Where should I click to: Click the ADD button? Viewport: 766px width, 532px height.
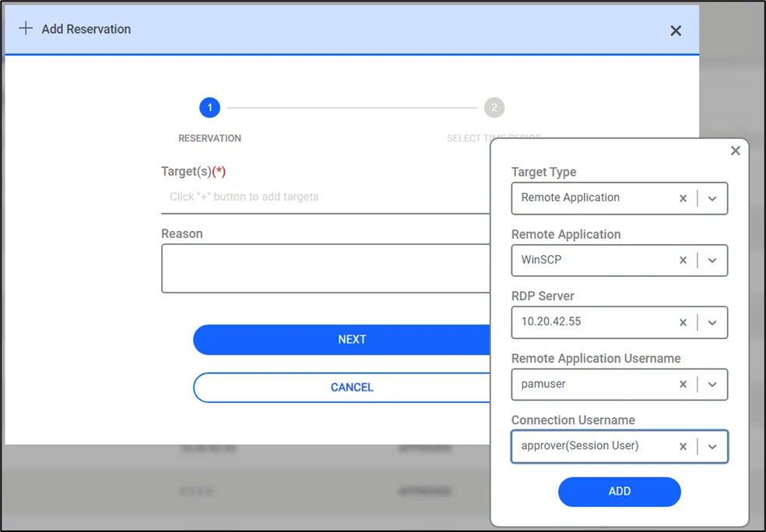pos(620,492)
